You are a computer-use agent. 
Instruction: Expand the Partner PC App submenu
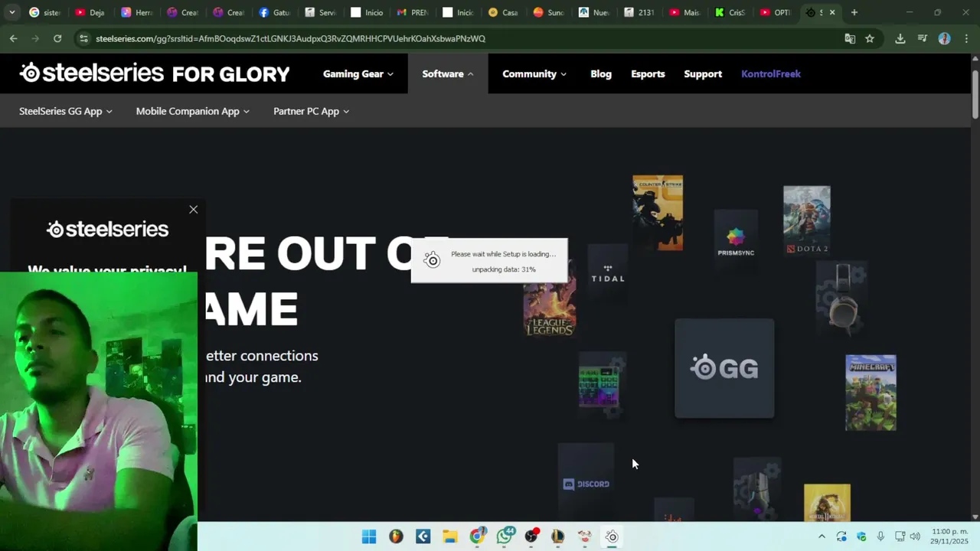click(x=312, y=111)
